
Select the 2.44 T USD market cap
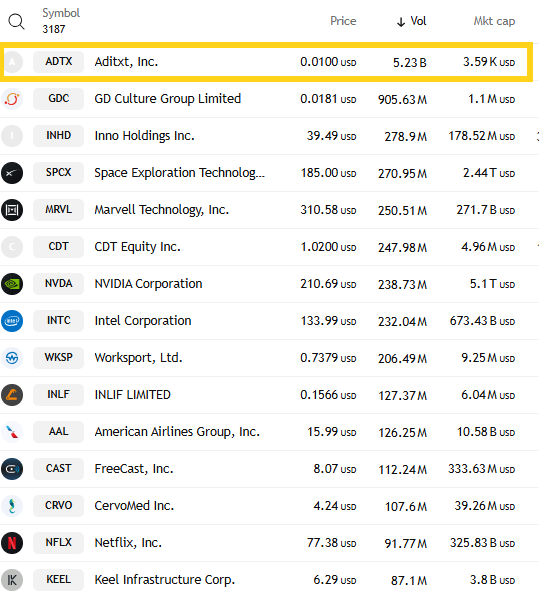click(489, 173)
